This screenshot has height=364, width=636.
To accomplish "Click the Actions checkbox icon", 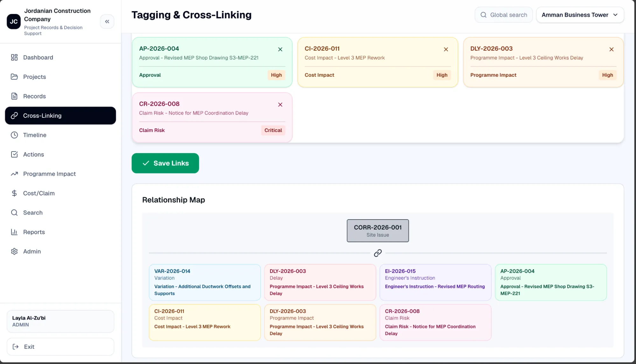I will 14,154.
